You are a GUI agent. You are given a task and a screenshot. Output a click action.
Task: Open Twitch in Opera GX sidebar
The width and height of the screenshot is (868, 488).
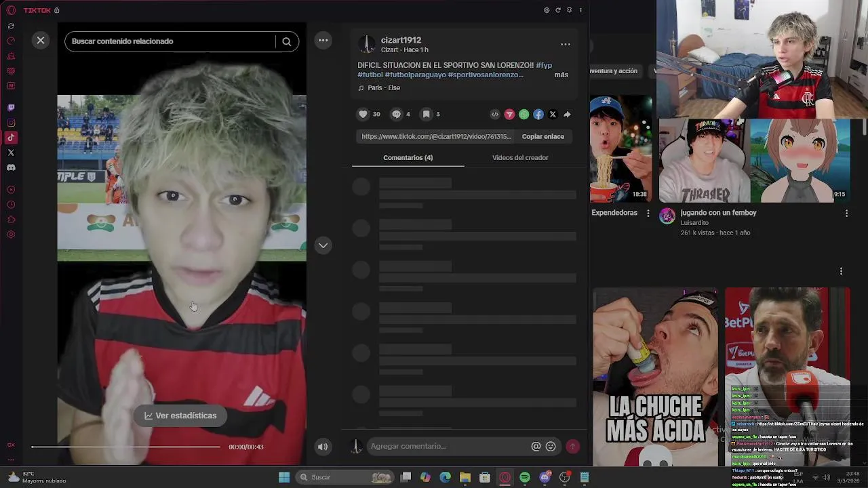[x=11, y=108]
